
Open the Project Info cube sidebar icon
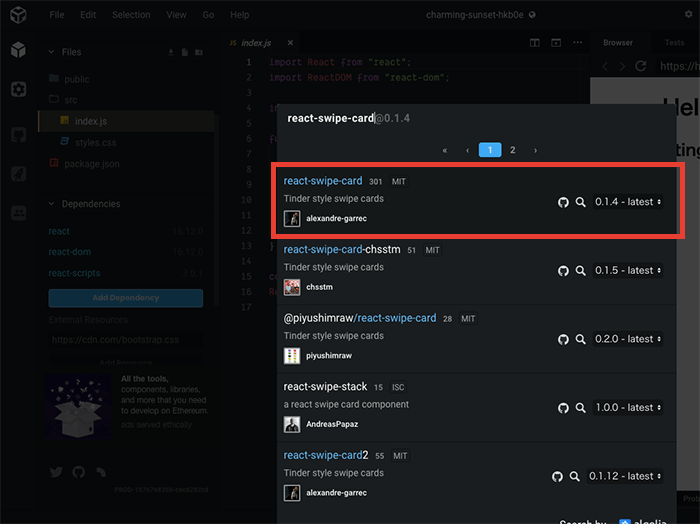tap(18, 50)
